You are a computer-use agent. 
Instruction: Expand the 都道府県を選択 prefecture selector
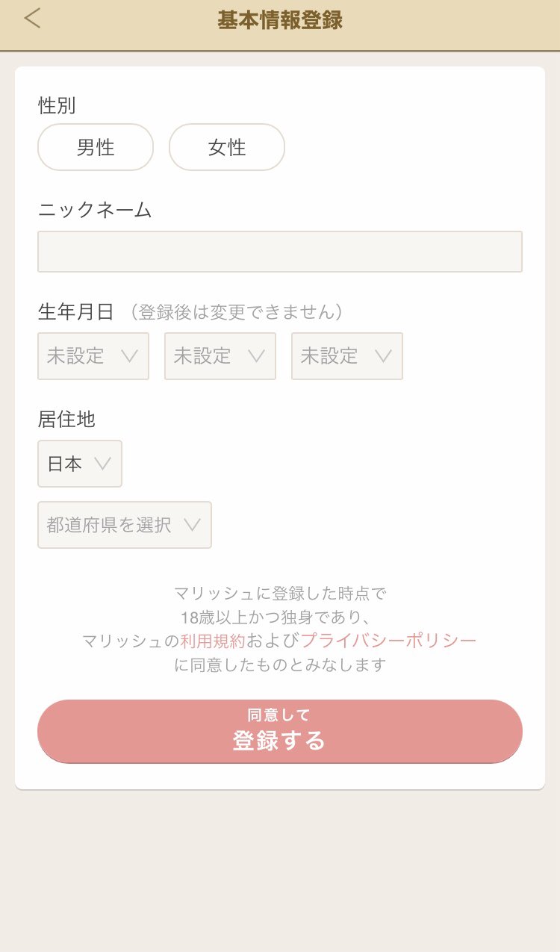(x=125, y=525)
